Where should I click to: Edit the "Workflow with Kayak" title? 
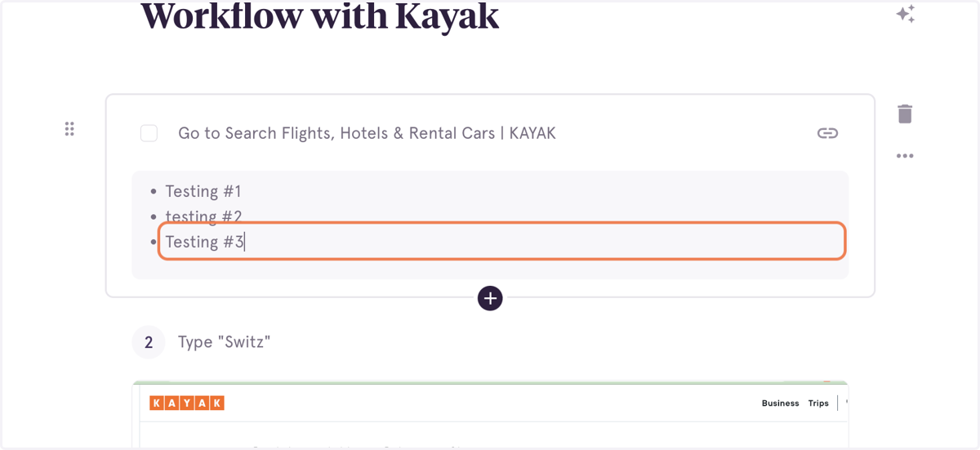[319, 16]
